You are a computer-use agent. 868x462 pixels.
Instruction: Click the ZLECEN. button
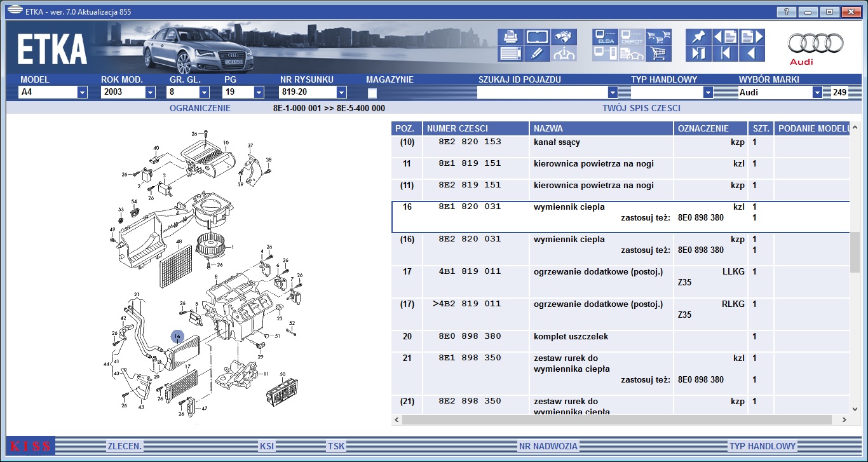[x=125, y=446]
